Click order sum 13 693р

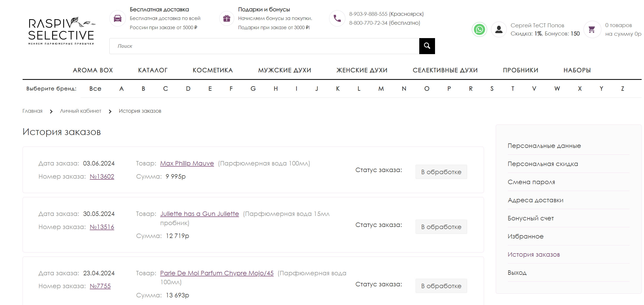(x=177, y=295)
